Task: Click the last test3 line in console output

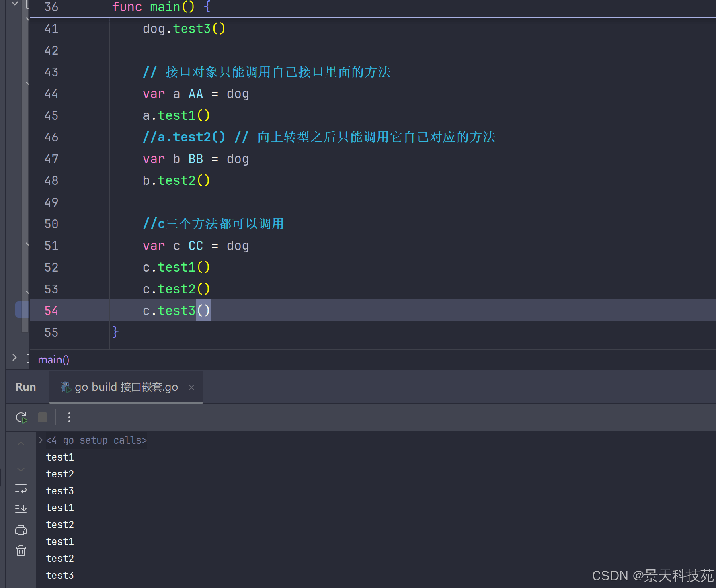Action: click(60, 576)
